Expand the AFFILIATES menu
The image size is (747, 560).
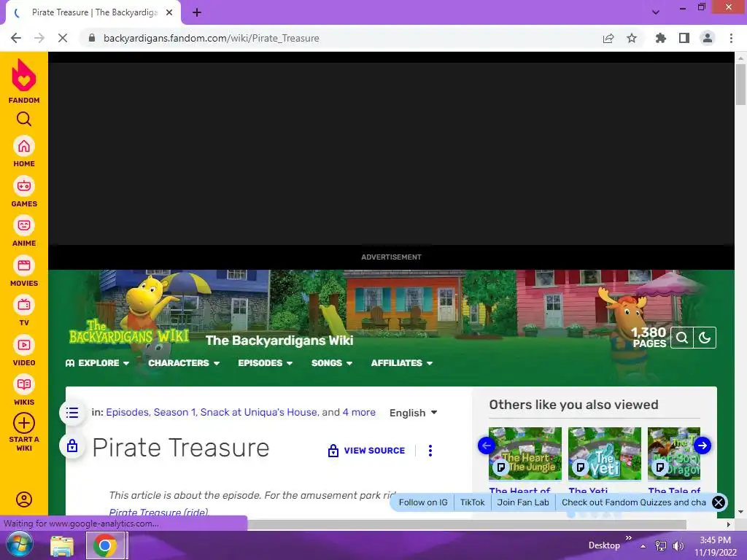tap(402, 363)
